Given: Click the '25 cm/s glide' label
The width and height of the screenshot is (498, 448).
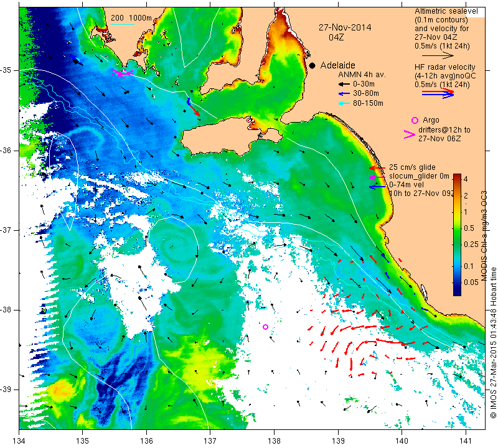Looking at the screenshot, I should pos(412,167).
